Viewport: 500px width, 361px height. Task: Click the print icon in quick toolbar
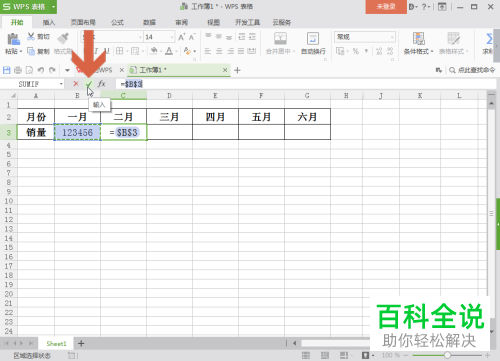18,70
